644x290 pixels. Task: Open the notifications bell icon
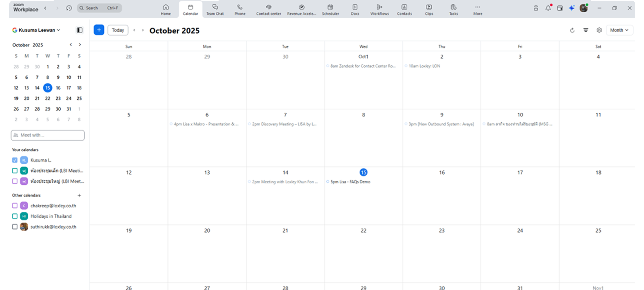pos(548,8)
